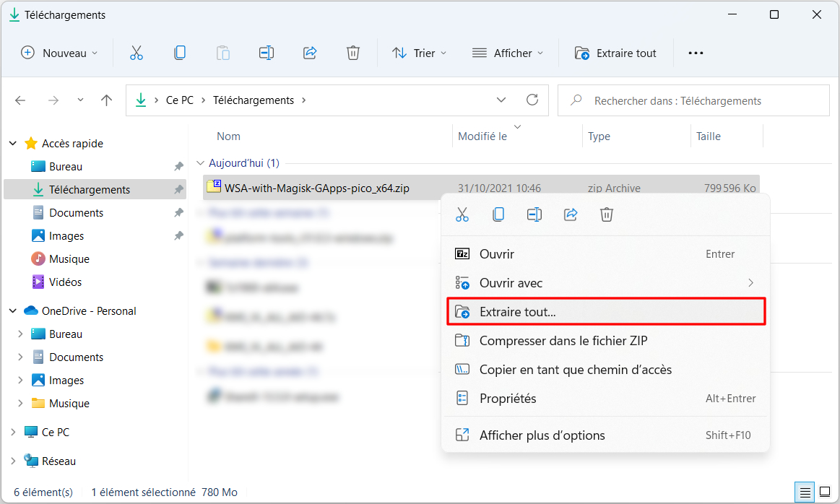Viewport: 840px width, 504px height.
Task: Click Ce PC in the address bar breadcrumb
Action: (179, 100)
